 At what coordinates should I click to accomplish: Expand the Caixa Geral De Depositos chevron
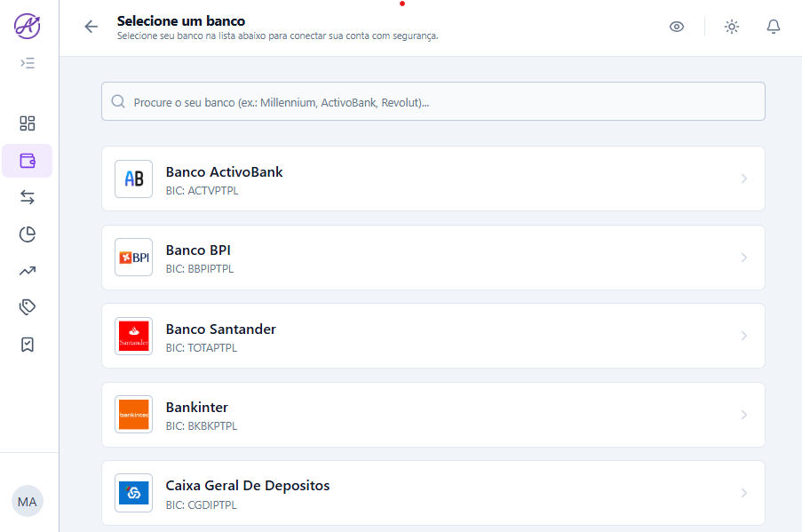coord(743,493)
